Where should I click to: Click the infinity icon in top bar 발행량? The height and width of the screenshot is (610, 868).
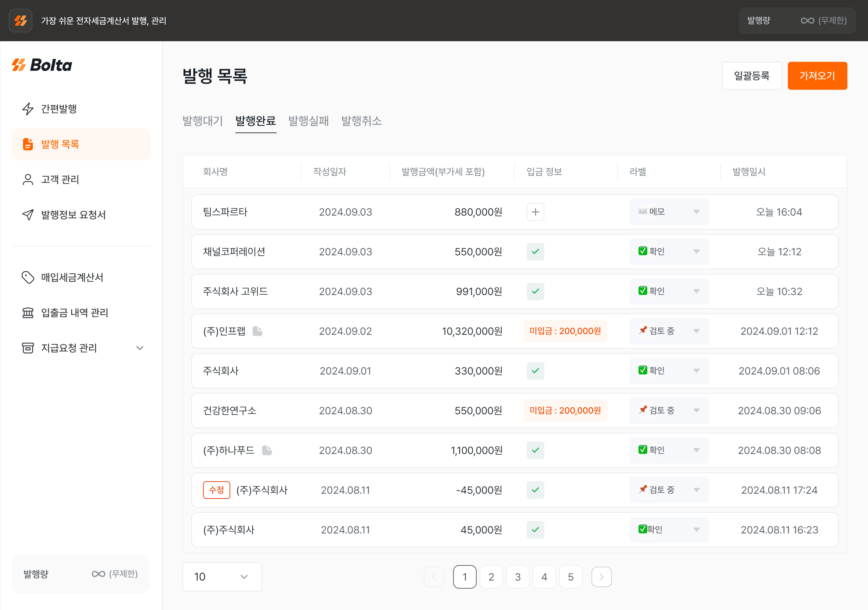pos(807,21)
